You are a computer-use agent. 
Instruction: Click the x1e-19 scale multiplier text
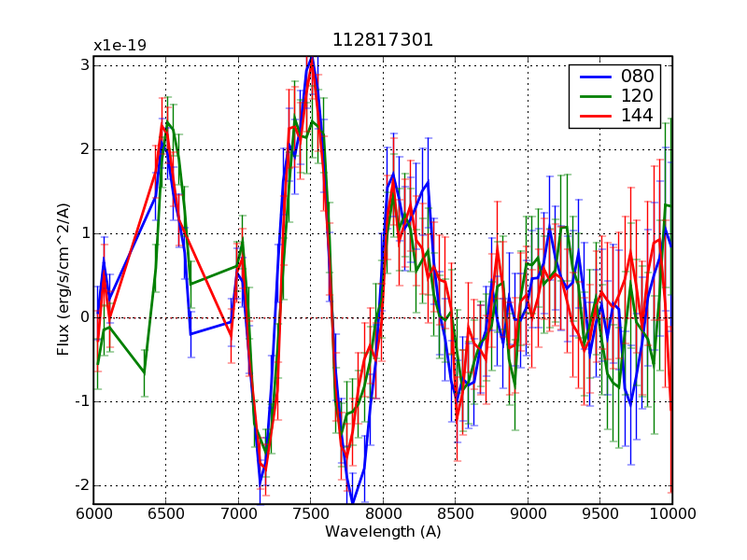(120, 46)
